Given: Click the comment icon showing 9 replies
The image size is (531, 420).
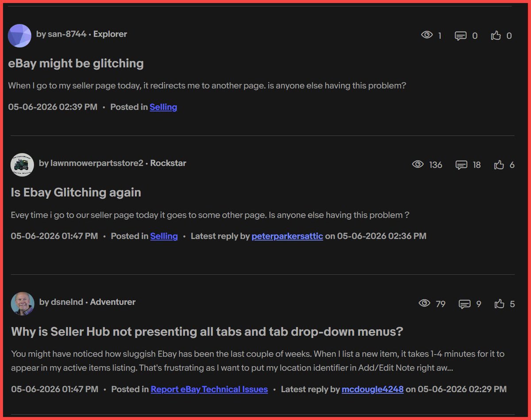Looking at the screenshot, I should click(x=465, y=304).
